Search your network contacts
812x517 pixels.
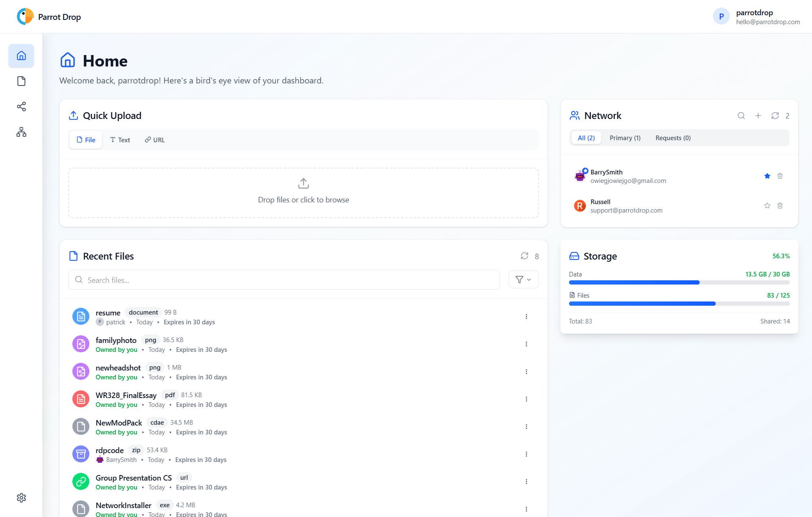point(741,116)
